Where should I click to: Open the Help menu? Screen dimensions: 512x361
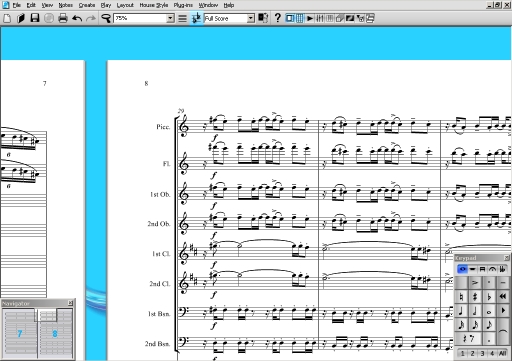(229, 5)
